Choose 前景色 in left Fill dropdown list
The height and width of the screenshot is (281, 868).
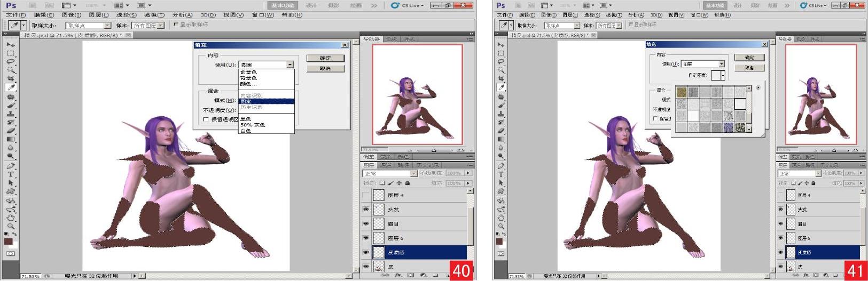point(248,72)
